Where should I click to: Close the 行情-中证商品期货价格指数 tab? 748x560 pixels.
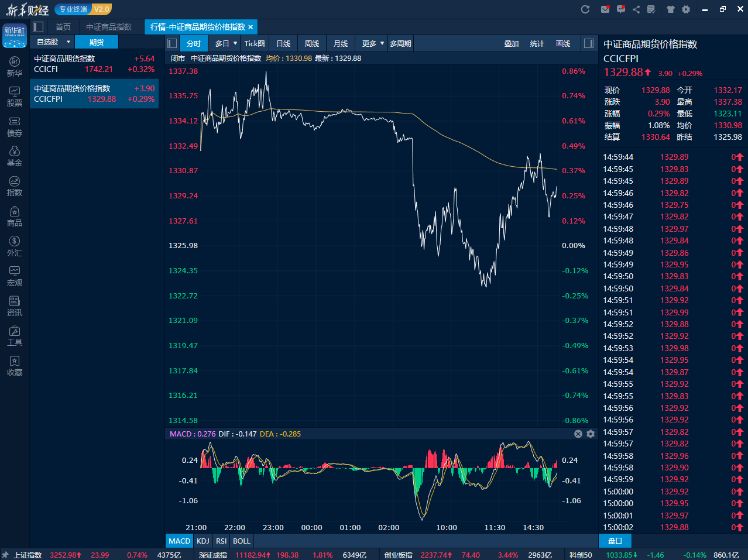[x=251, y=27]
